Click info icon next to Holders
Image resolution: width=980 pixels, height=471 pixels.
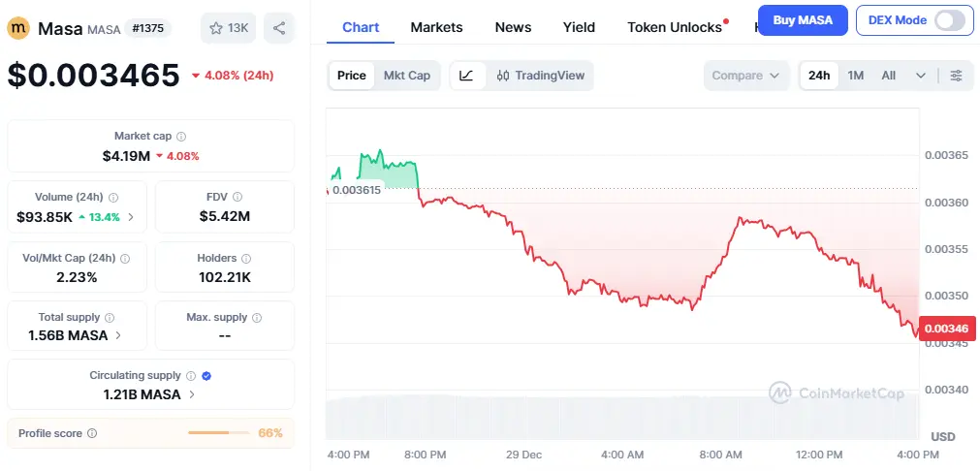click(246, 258)
